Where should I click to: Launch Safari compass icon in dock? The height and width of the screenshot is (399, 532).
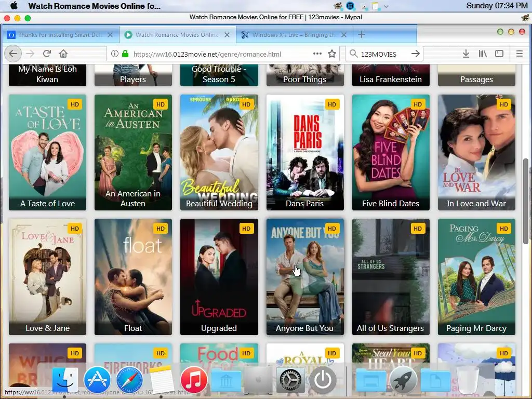click(x=129, y=380)
